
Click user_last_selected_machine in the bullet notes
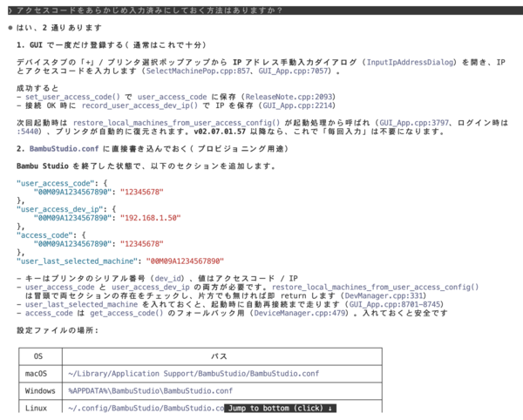[x=81, y=304]
